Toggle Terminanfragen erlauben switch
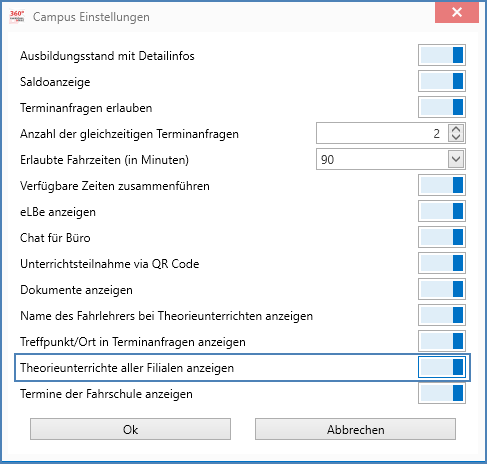The height and width of the screenshot is (464, 487). pyautogui.click(x=442, y=107)
